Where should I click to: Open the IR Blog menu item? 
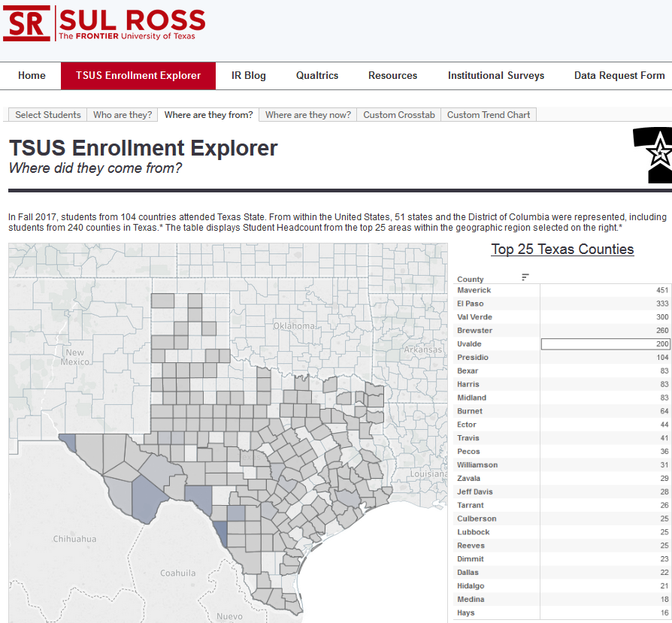tap(249, 75)
